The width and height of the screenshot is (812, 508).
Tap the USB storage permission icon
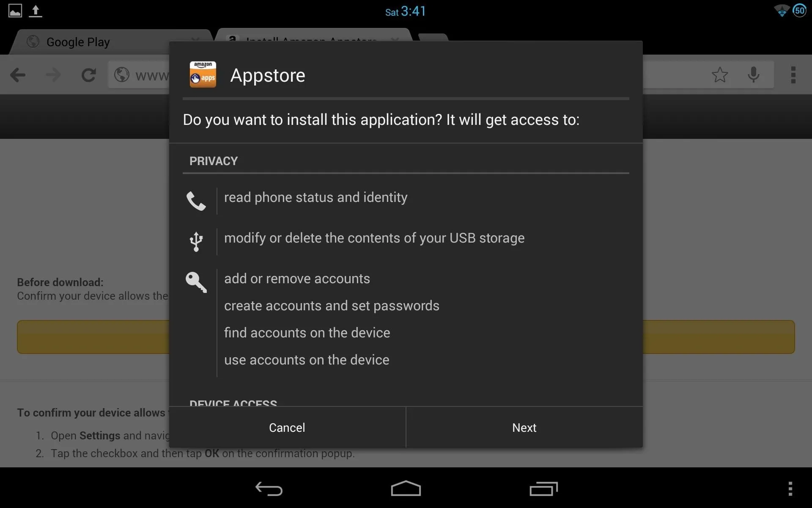click(196, 242)
